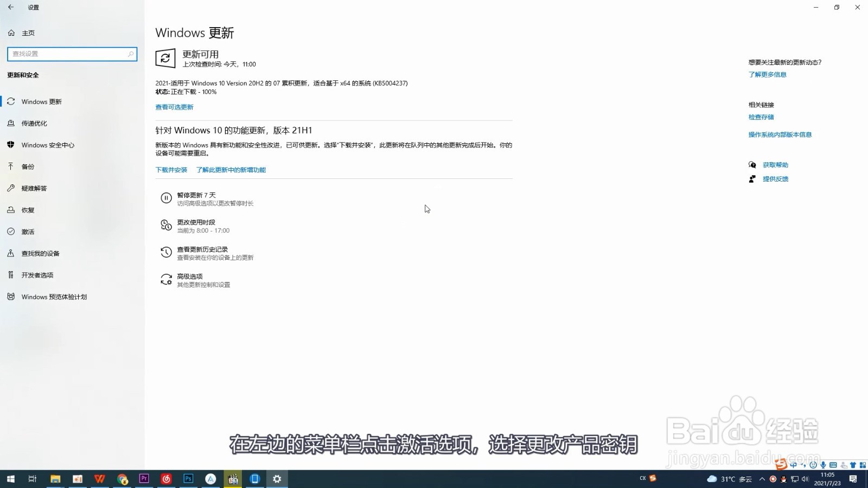Open Task View on taskbar

[x=33, y=479]
